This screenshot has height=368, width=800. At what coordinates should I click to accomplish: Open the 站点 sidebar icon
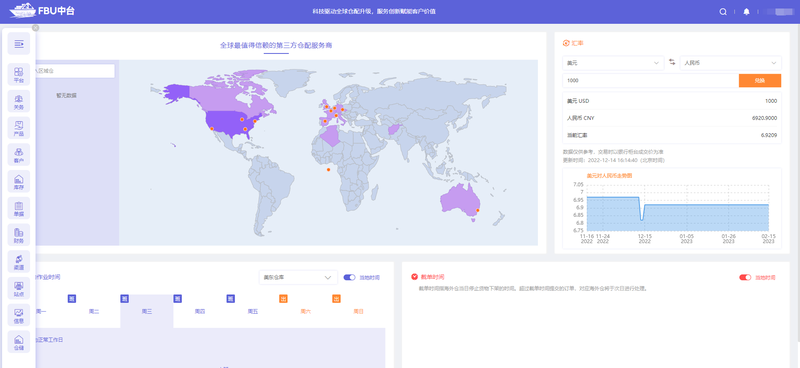click(x=19, y=288)
